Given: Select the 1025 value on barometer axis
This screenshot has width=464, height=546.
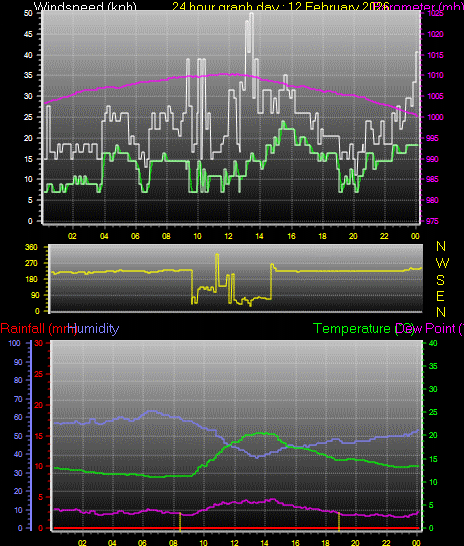Looking at the screenshot, I should click(x=435, y=13).
